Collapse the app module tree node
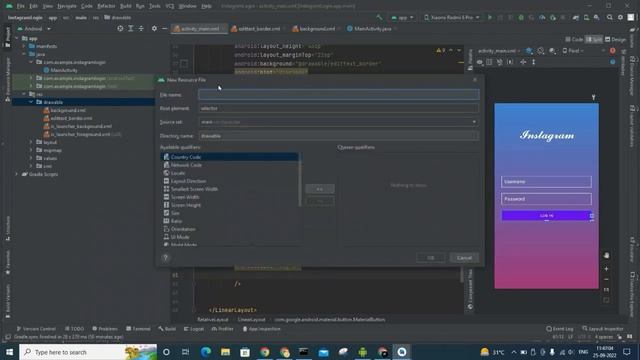Image resolution: width=640 pixels, height=360 pixels. (x=17, y=38)
